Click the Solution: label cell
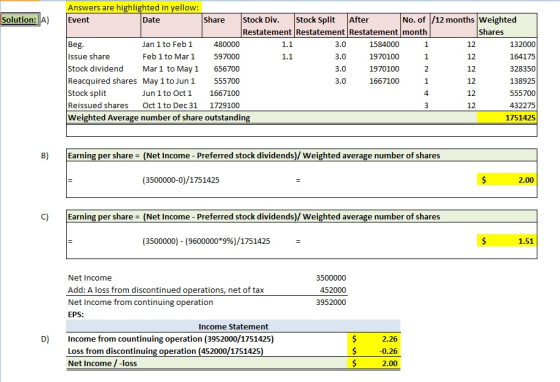The image size is (560, 382). coord(20,20)
